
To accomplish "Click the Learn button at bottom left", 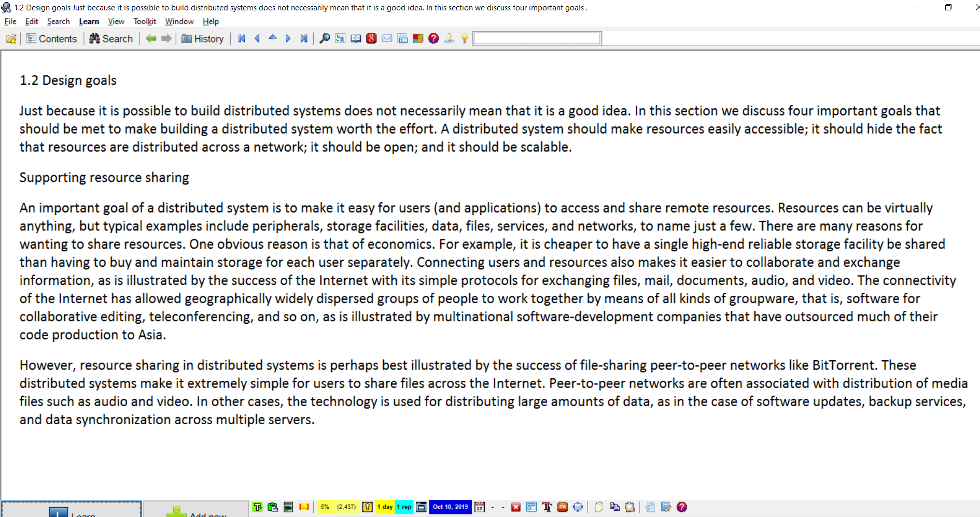I will (x=72, y=509).
